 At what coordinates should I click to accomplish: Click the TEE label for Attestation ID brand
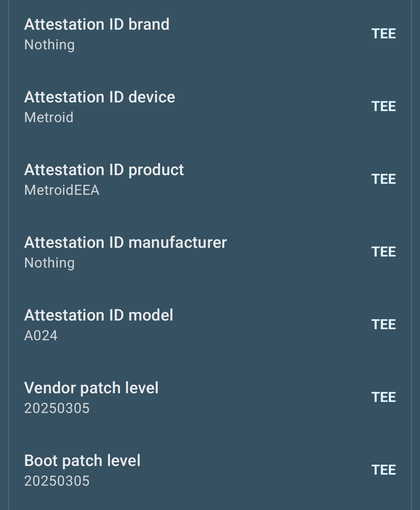click(x=383, y=34)
